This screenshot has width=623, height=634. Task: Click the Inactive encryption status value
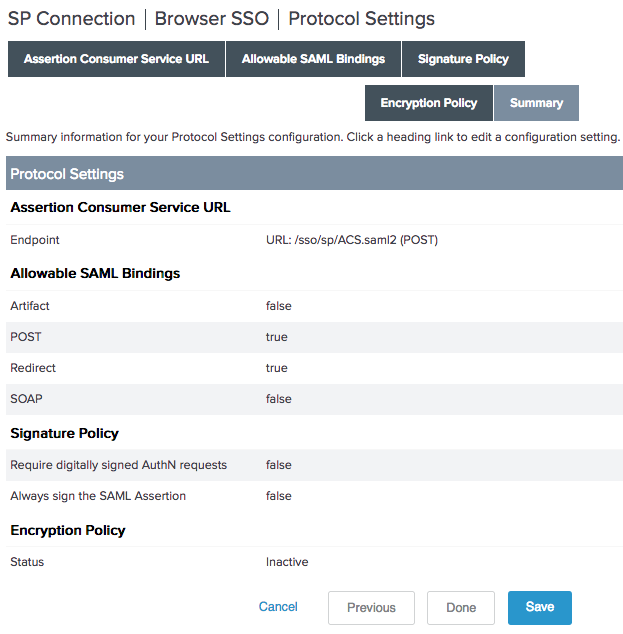click(x=287, y=562)
